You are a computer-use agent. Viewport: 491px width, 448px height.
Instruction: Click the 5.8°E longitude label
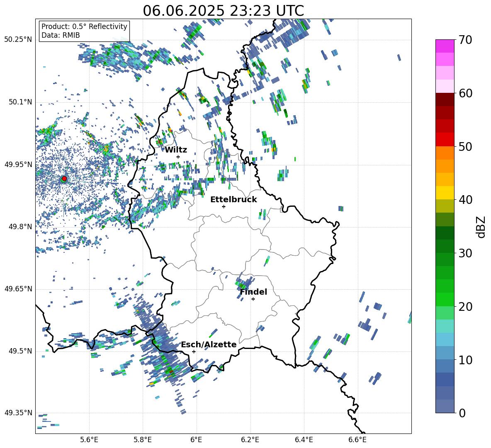[143, 440]
